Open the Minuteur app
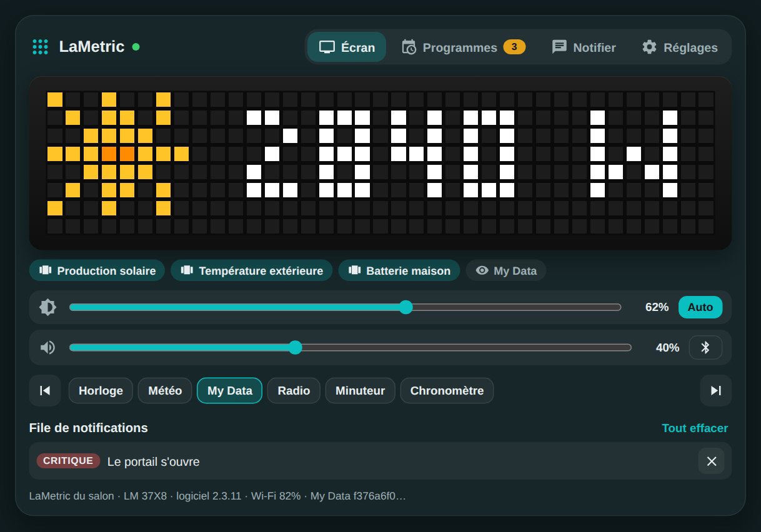 pos(361,391)
